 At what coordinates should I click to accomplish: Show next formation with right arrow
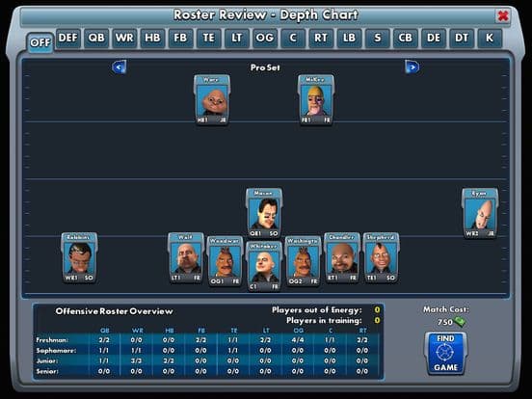(x=412, y=66)
